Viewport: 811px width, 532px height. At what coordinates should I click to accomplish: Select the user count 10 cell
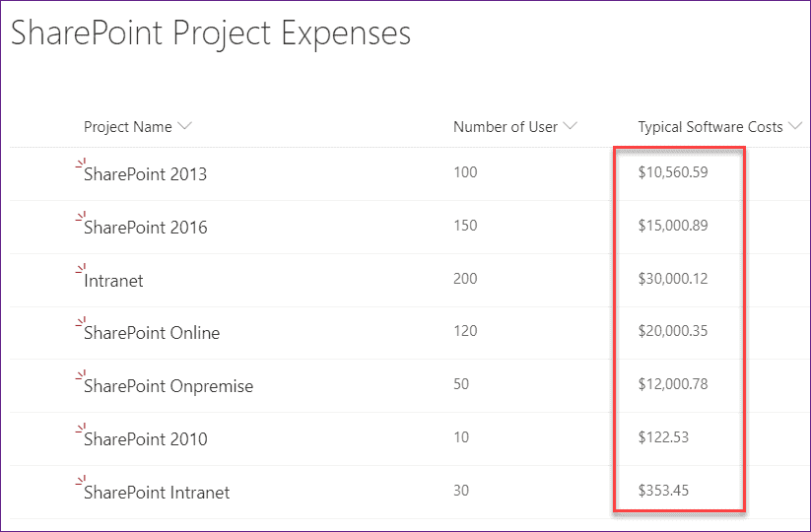coord(461,437)
